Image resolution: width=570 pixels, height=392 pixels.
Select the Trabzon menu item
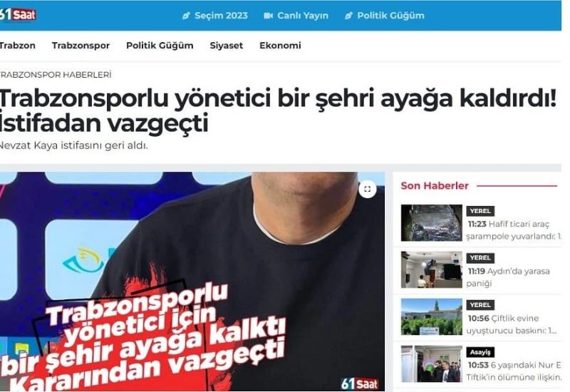[17, 46]
